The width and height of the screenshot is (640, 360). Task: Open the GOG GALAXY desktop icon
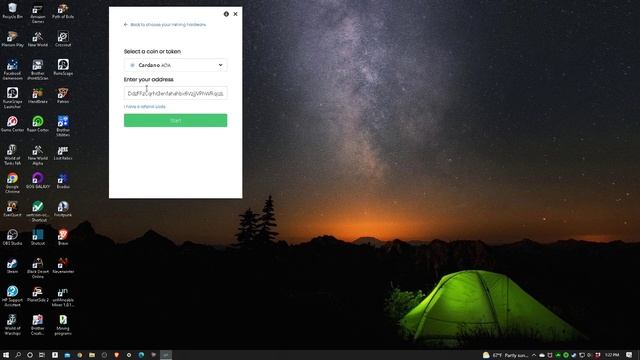pyautogui.click(x=38, y=180)
